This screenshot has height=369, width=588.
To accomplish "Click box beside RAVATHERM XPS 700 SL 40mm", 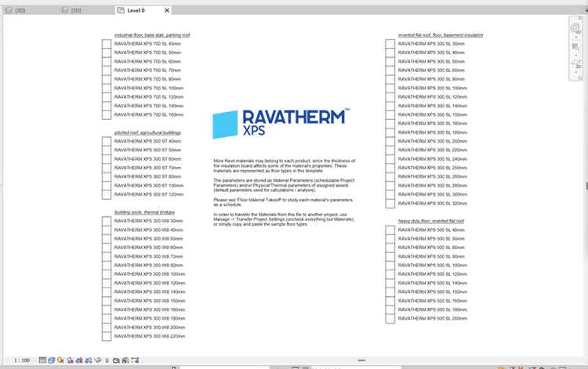I will 107,44.
